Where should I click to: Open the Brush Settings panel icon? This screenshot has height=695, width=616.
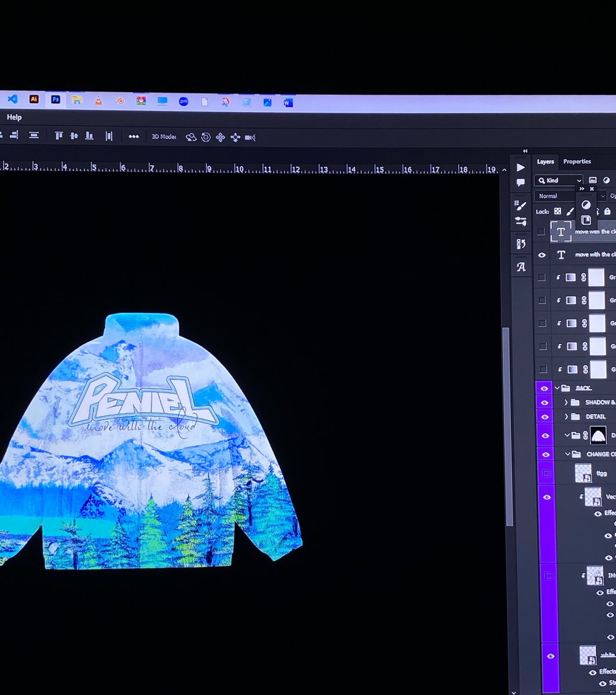pyautogui.click(x=521, y=206)
